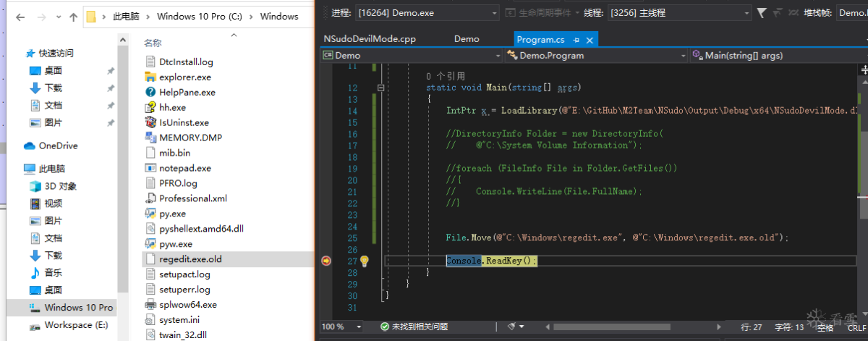This screenshot has width=868, height=341.
Task: Click the pin icon on Program.cs tab
Action: click(x=576, y=40)
